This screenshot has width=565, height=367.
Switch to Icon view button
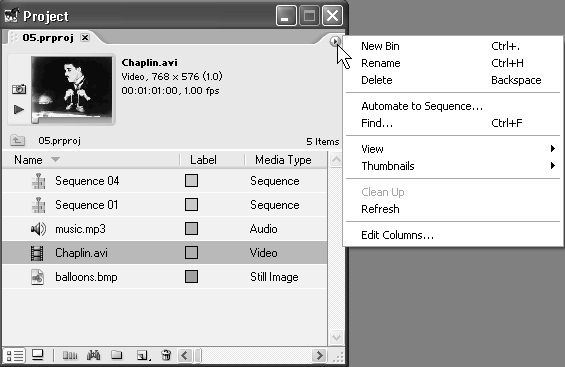[x=37, y=355]
